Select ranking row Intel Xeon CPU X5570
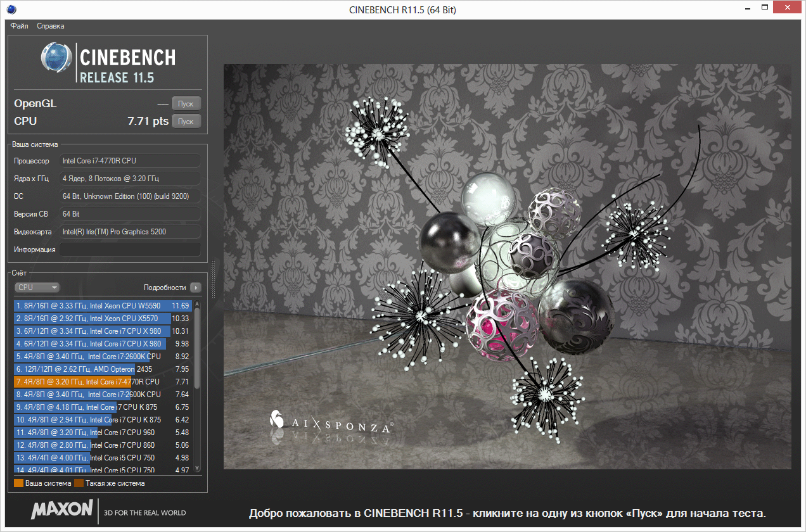This screenshot has height=532, width=806. 103,318
